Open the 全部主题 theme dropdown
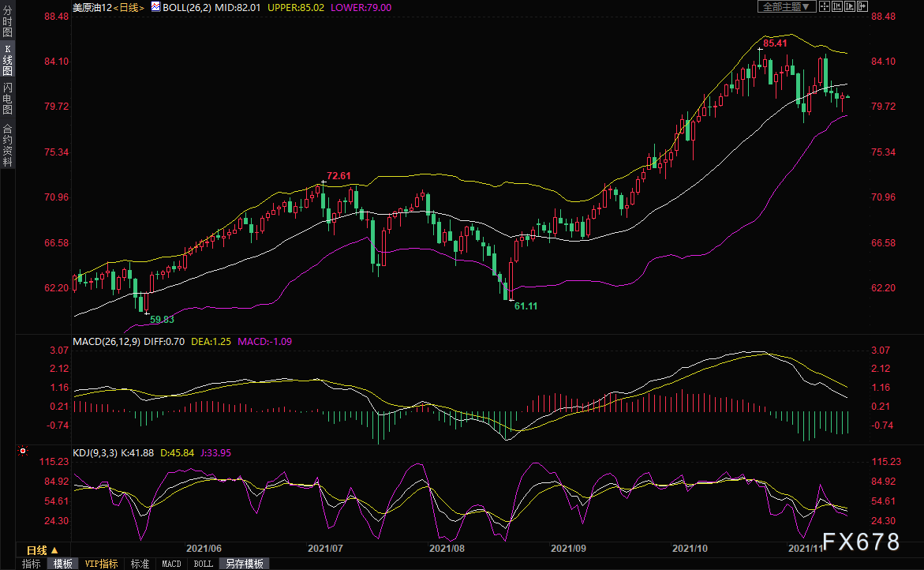924x570 pixels. [786, 6]
